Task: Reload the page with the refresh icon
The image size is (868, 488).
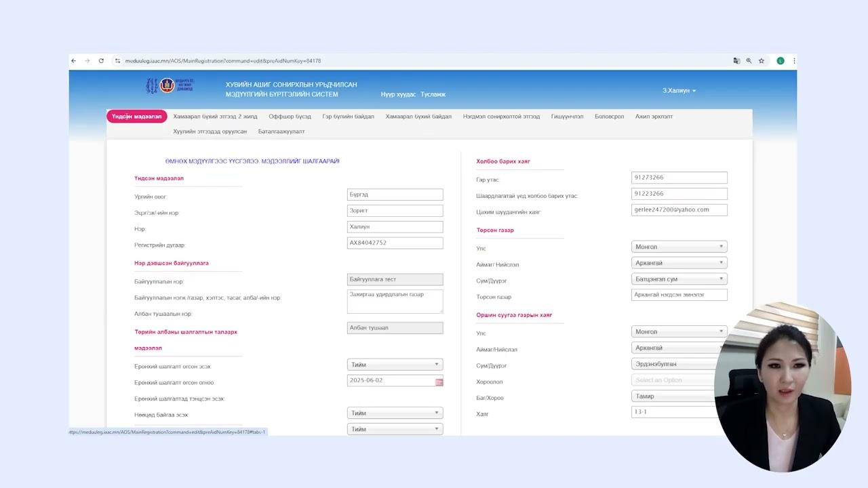Action: [x=101, y=61]
